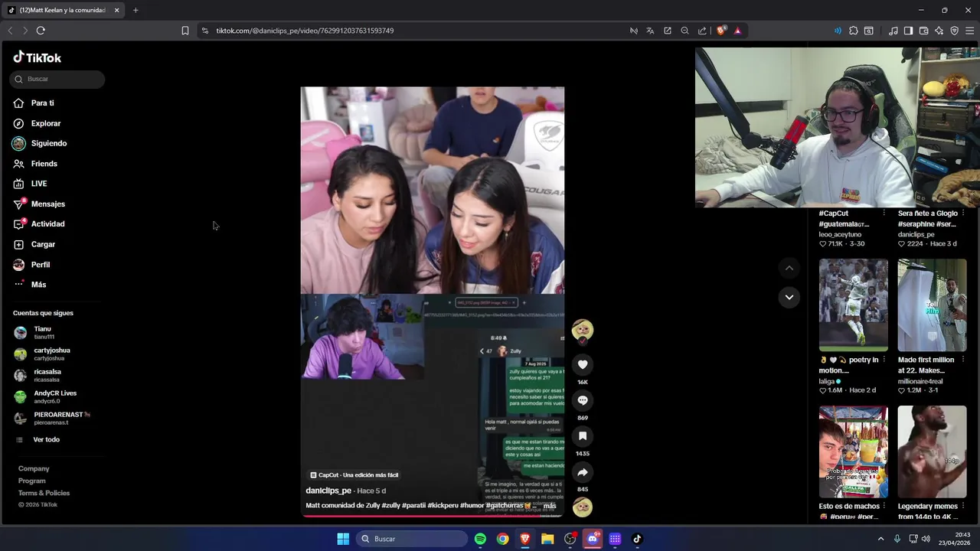Bookmark this page in address bar

pos(185,31)
